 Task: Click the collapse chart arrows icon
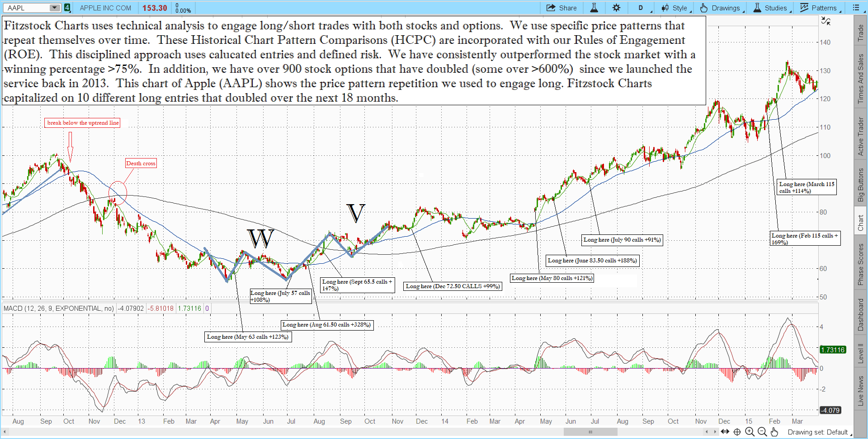(x=826, y=21)
